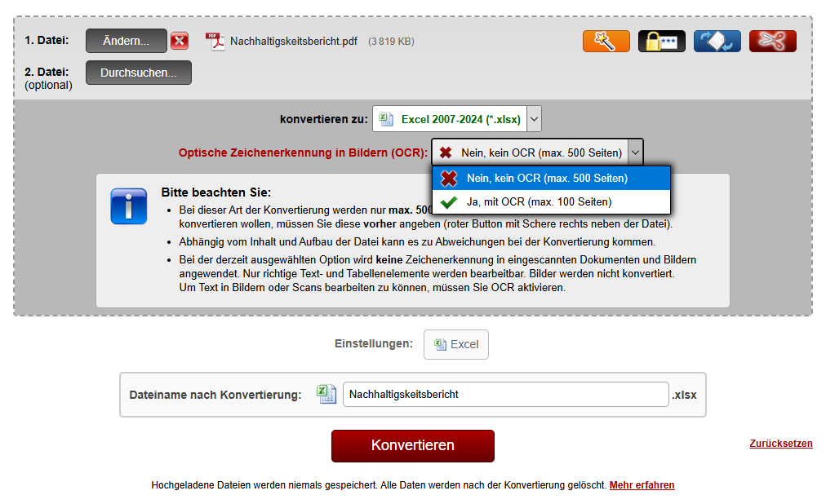Viewport: 826px width, 504px height.
Task: Click Durchsuchen... to add second file
Action: (x=138, y=73)
